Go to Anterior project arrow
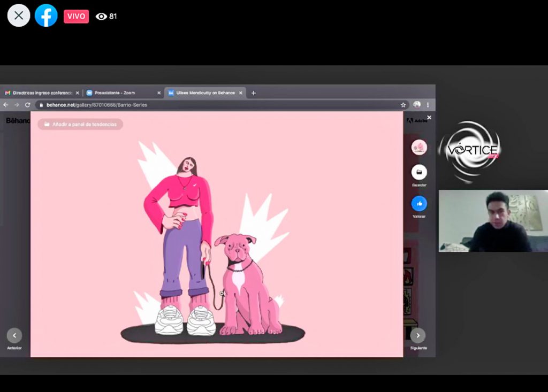548x392 pixels. [x=14, y=335]
